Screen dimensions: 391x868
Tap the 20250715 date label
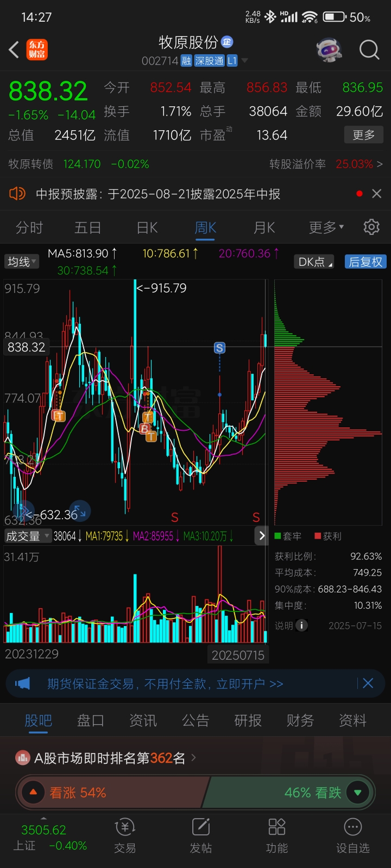238,655
